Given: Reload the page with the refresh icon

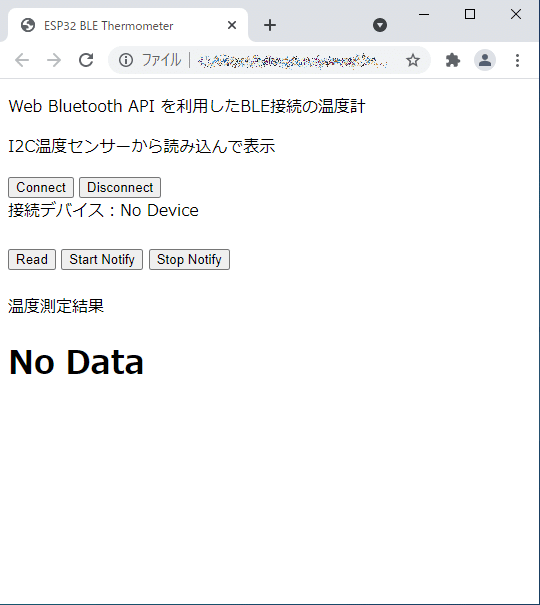Looking at the screenshot, I should (x=86, y=60).
